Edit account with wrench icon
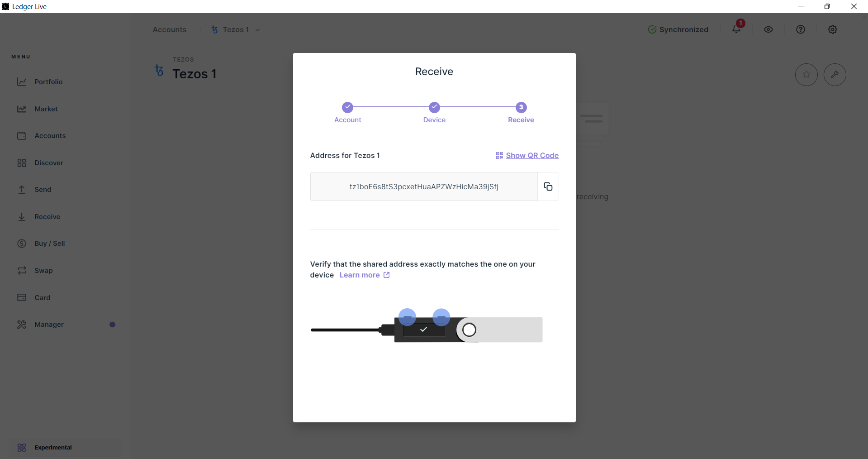 pyautogui.click(x=835, y=75)
